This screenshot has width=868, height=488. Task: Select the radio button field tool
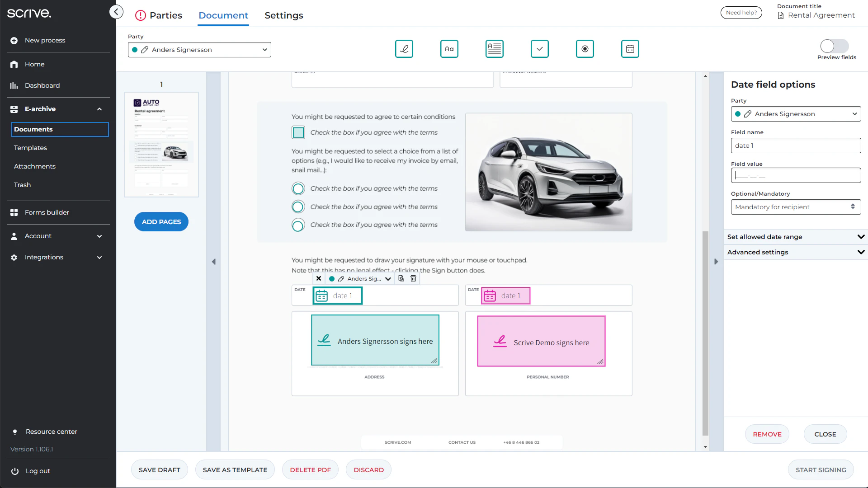point(585,49)
